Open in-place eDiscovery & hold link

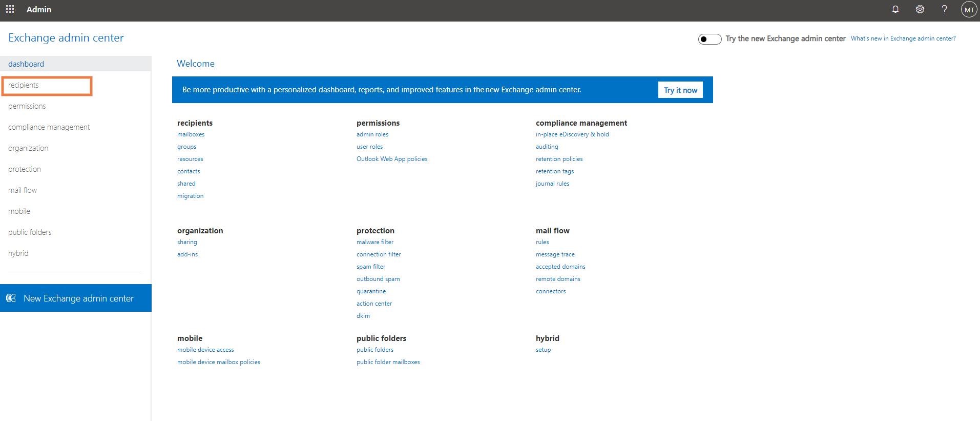click(x=572, y=134)
